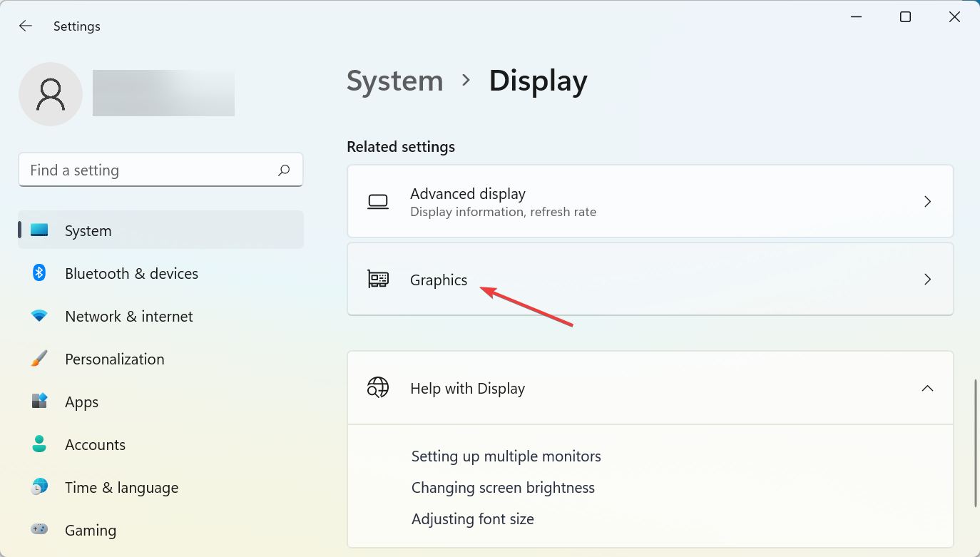Navigate to System in breadcrumb

394,81
